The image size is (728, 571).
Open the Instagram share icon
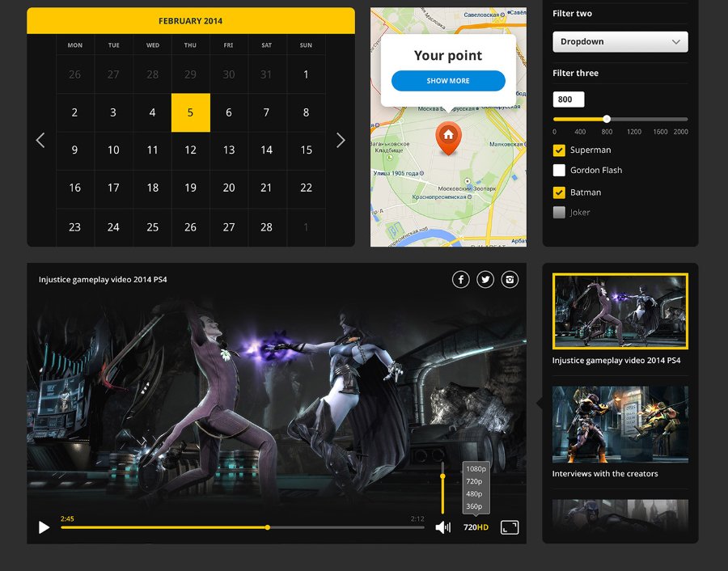[510, 280]
